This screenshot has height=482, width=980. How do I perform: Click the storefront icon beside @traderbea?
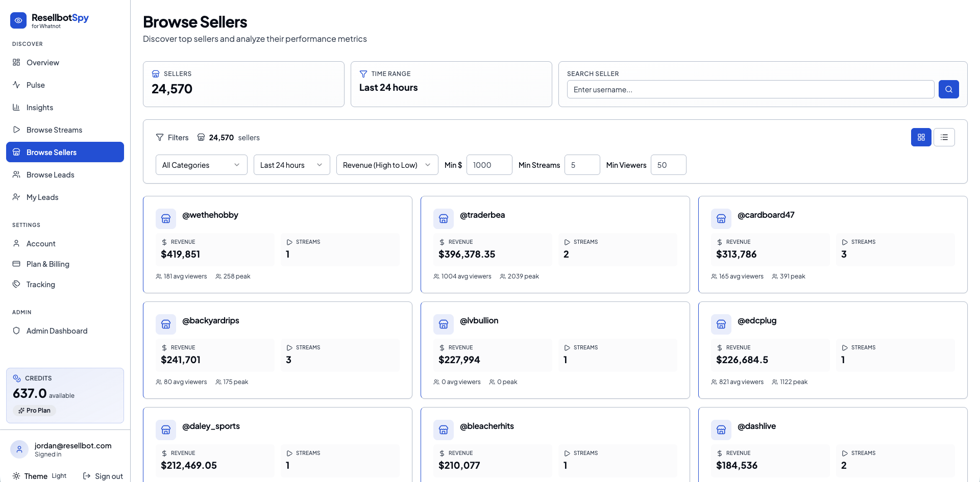444,219
